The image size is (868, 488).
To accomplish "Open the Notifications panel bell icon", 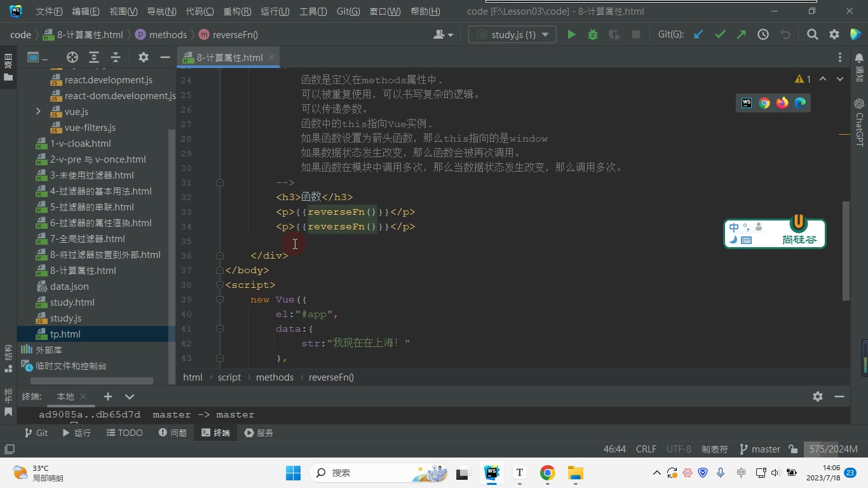I will pyautogui.click(x=859, y=58).
